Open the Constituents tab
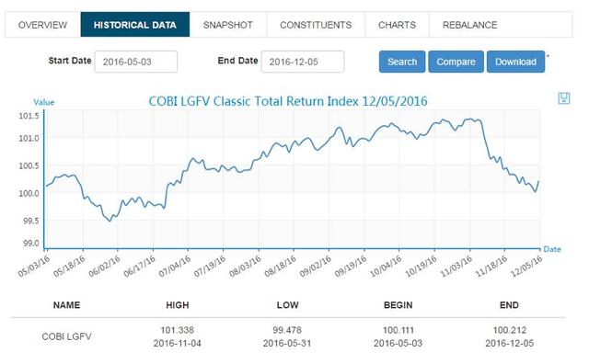The image size is (589, 364). [x=316, y=25]
